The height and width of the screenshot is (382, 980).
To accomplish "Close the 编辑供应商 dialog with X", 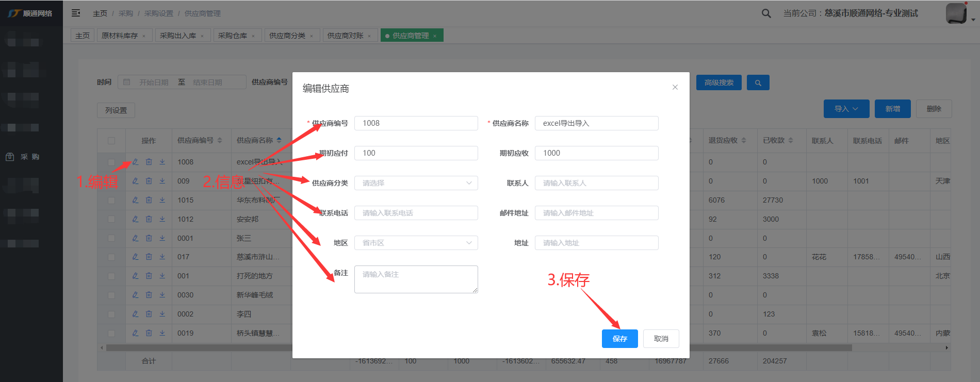I will [x=675, y=87].
